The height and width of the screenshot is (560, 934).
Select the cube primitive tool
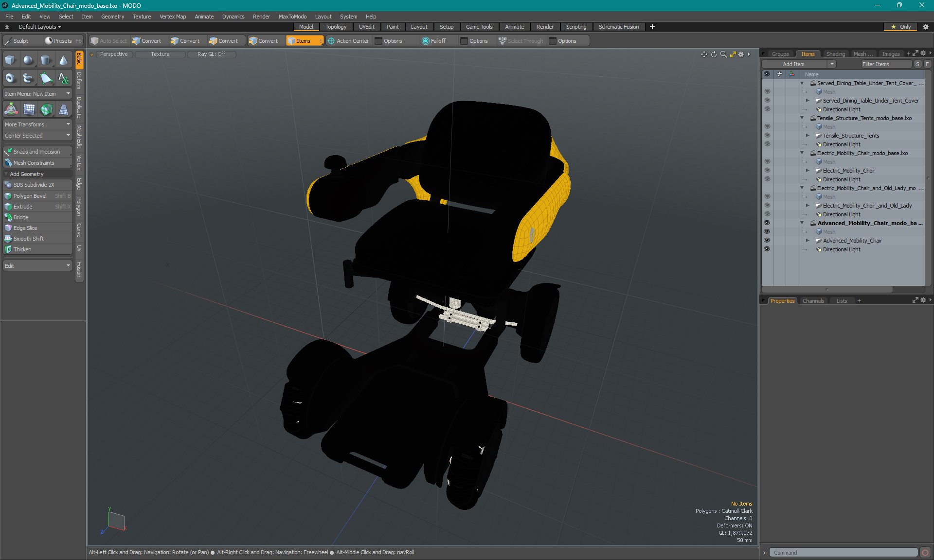11,60
